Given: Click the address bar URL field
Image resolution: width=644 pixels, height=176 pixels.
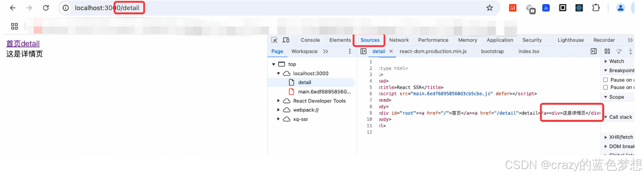Looking at the screenshot, I should pos(272,8).
